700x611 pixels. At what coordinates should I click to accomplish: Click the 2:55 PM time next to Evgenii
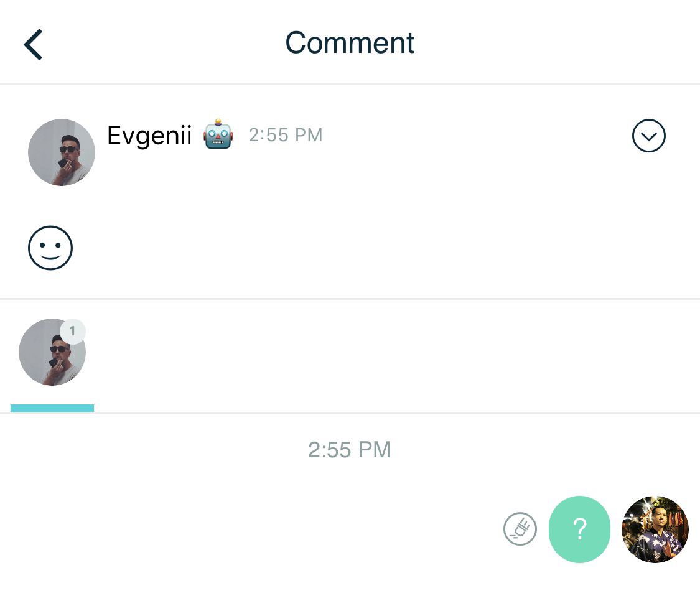(286, 135)
